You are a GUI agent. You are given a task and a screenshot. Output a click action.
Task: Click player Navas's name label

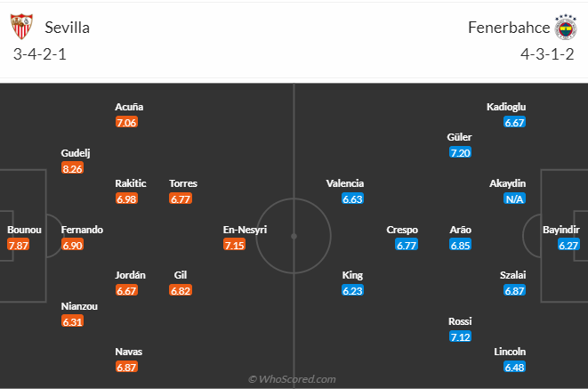pos(129,352)
